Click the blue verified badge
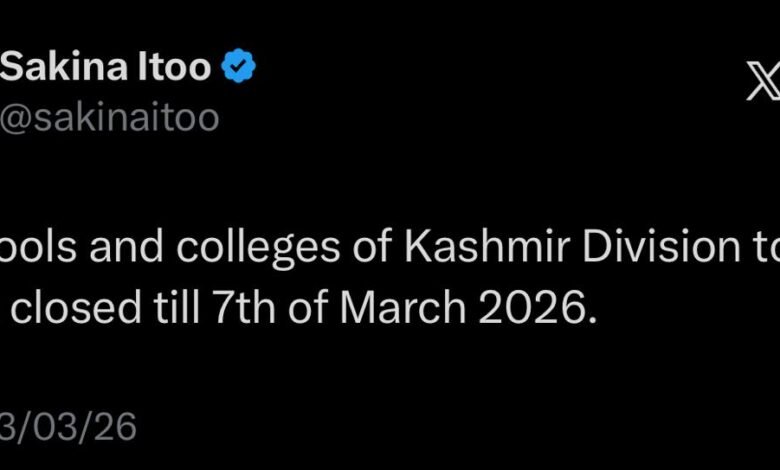 point(238,69)
